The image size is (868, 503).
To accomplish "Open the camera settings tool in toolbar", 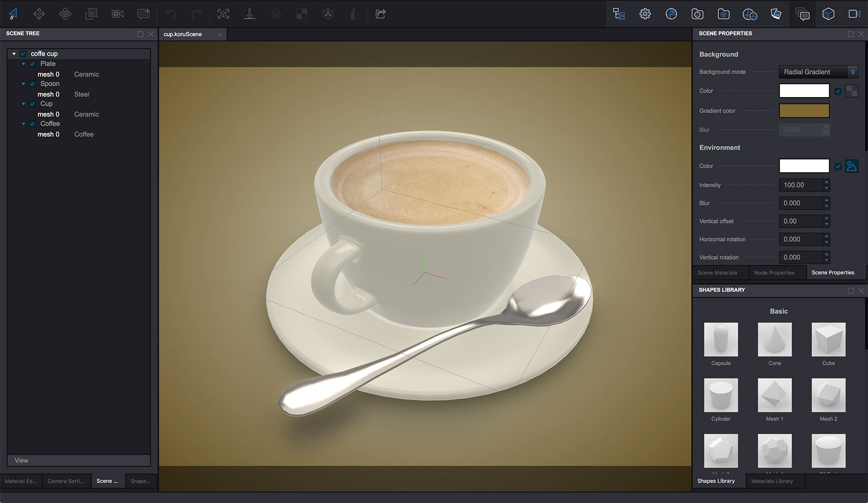I will pos(118,13).
